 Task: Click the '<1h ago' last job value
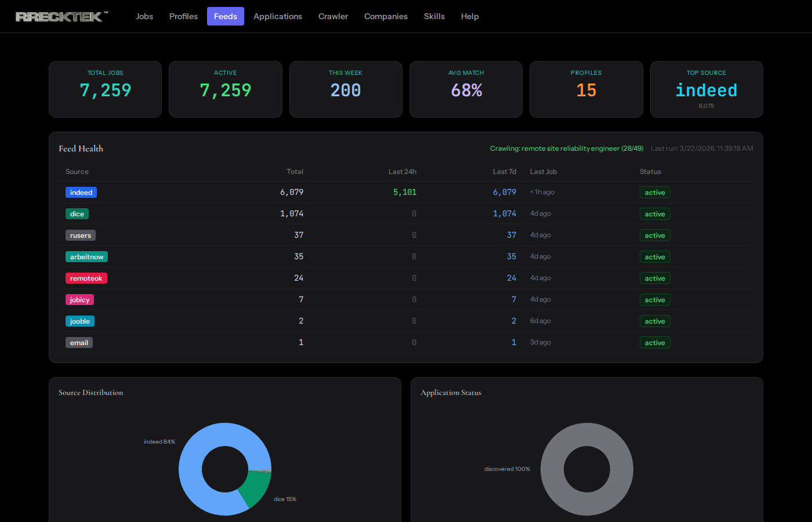click(542, 192)
